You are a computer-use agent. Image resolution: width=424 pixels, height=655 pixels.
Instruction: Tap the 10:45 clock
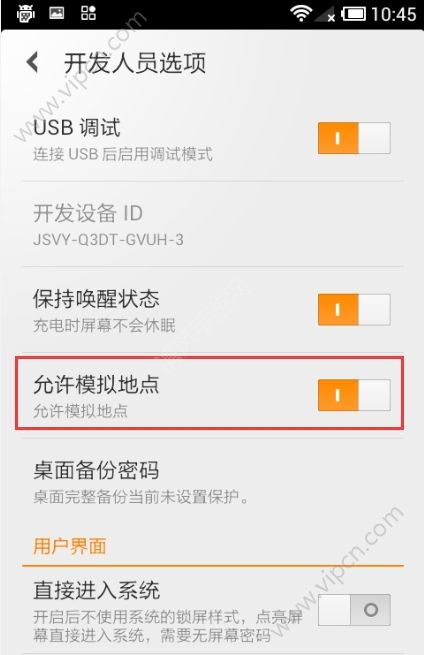pos(394,14)
